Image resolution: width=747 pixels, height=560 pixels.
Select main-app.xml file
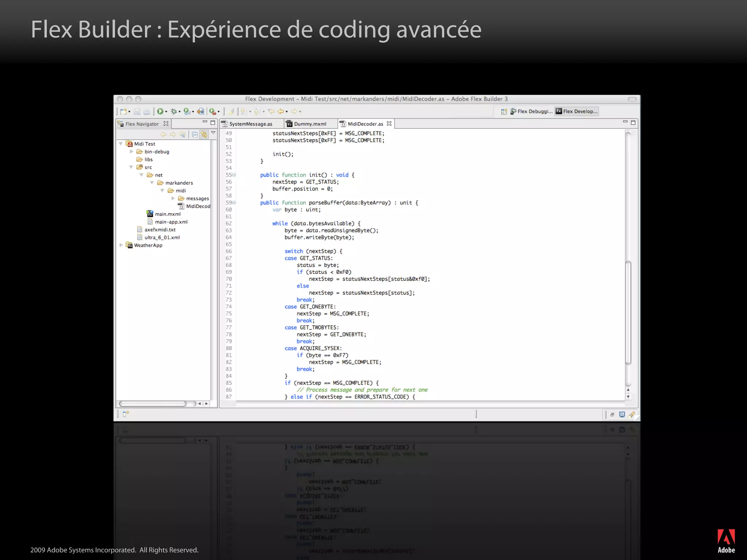[167, 222]
